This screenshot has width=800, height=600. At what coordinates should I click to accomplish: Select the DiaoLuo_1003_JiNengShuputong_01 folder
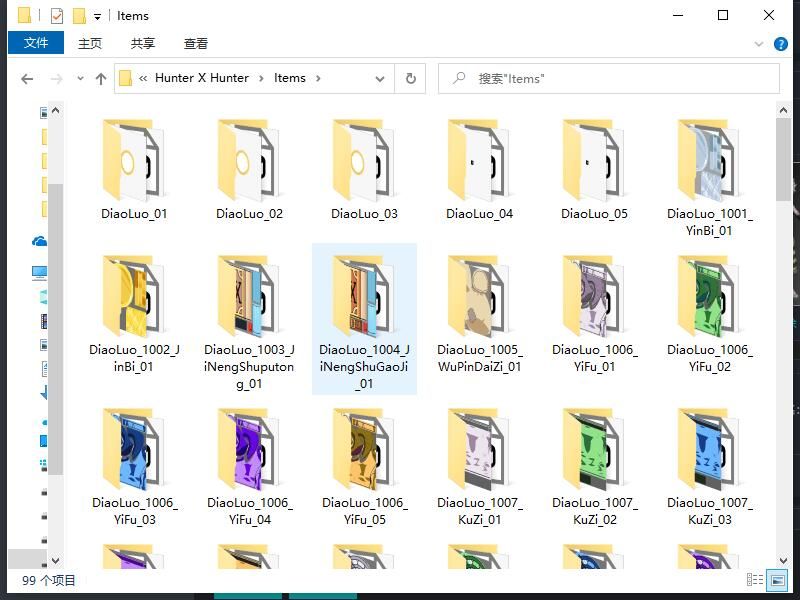tap(249, 322)
